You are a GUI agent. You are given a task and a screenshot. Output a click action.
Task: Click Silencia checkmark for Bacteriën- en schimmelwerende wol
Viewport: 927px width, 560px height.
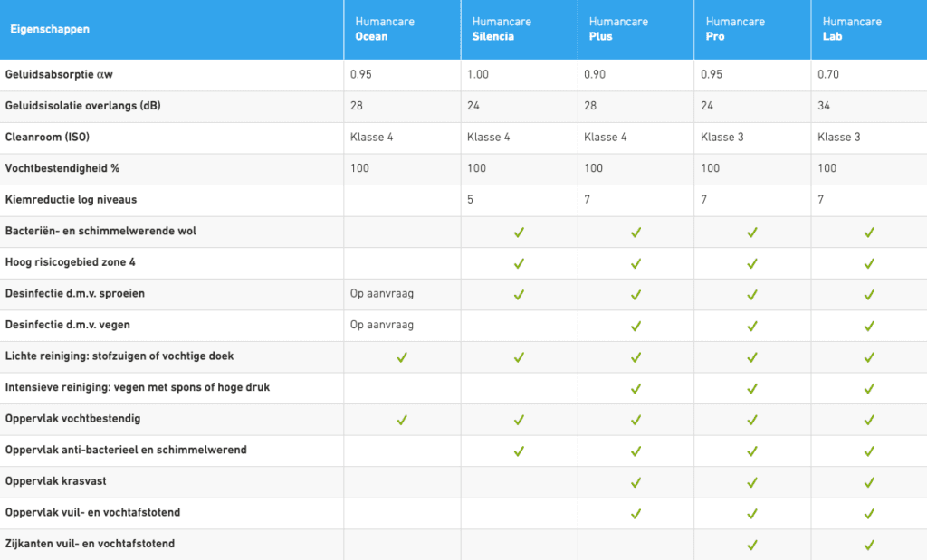point(519,233)
